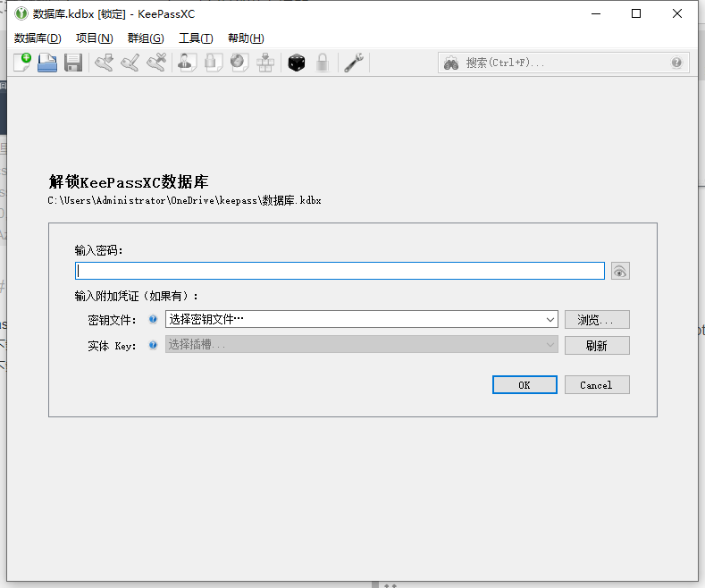Click the Add New Entry key icon
The height and width of the screenshot is (588, 705).
coord(105,63)
